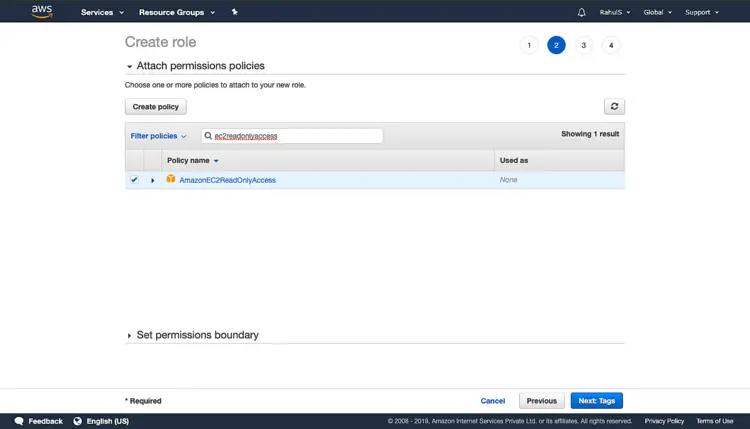
Task: Collapse the Attach permissions policies section
Action: click(x=129, y=66)
